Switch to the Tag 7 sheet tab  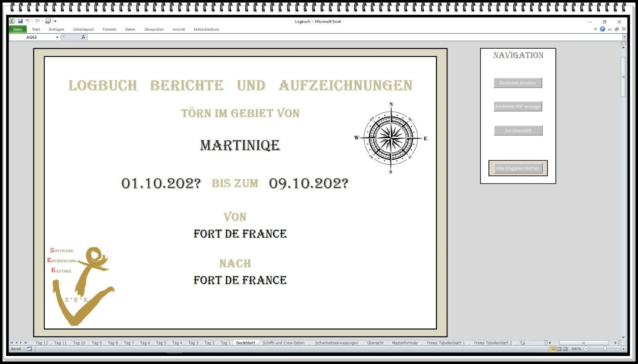[x=129, y=343]
